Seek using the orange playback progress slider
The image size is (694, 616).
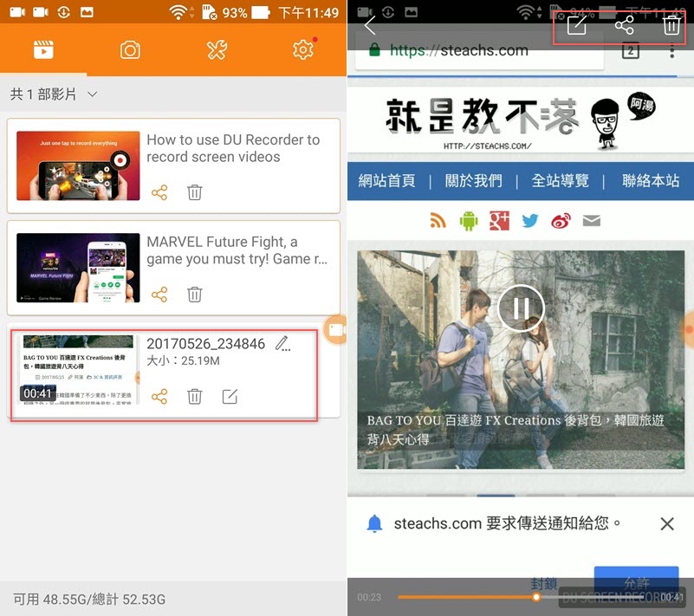click(x=536, y=597)
